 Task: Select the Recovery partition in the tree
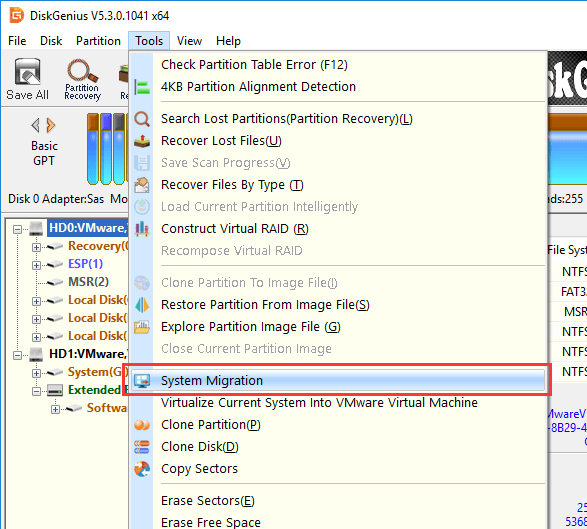pos(98,246)
